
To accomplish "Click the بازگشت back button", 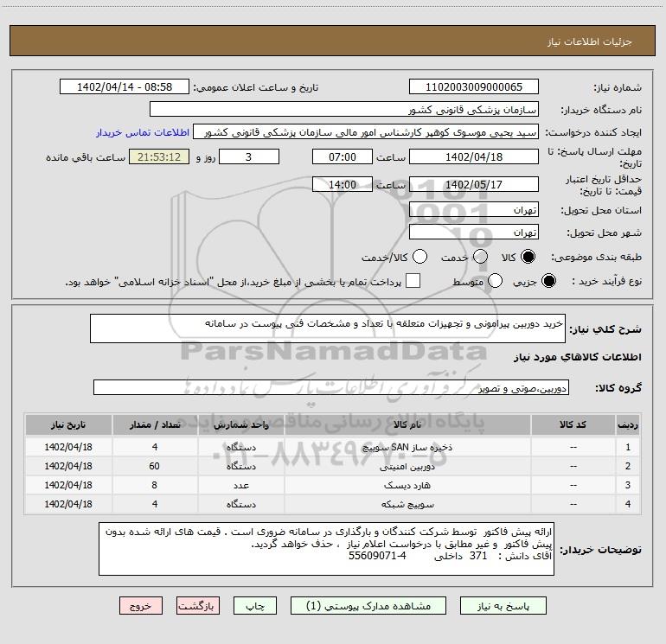I will click(198, 606).
